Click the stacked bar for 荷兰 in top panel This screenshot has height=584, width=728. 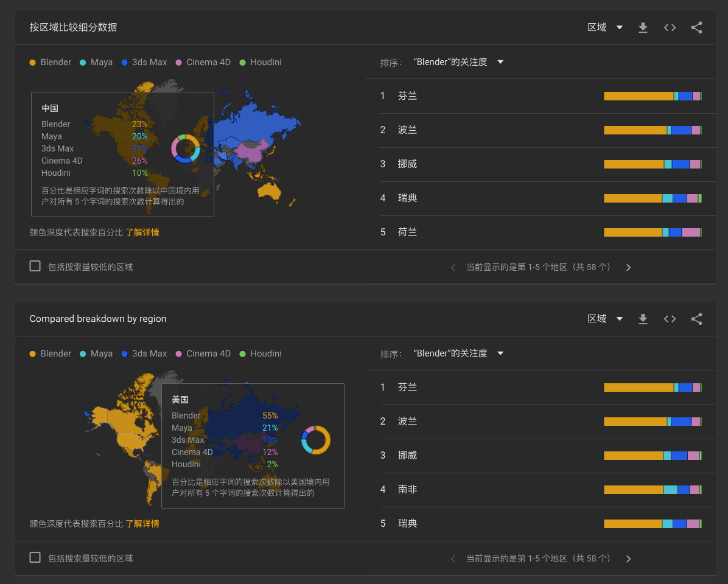[x=653, y=232]
